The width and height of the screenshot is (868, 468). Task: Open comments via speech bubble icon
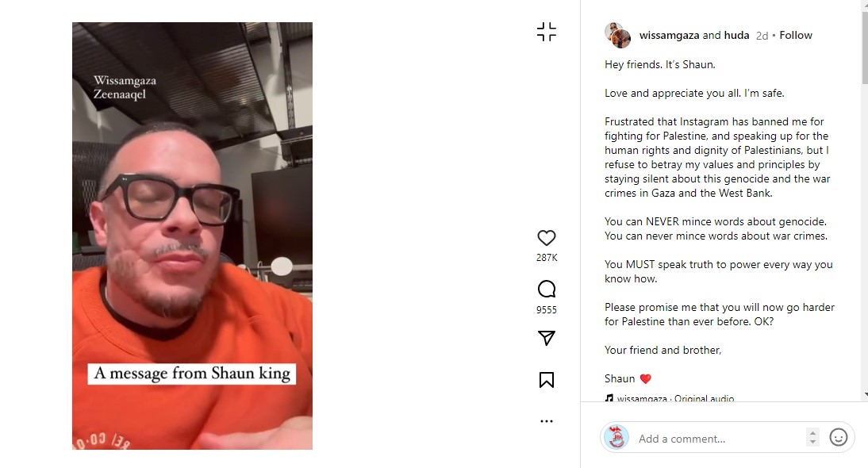[x=547, y=289]
